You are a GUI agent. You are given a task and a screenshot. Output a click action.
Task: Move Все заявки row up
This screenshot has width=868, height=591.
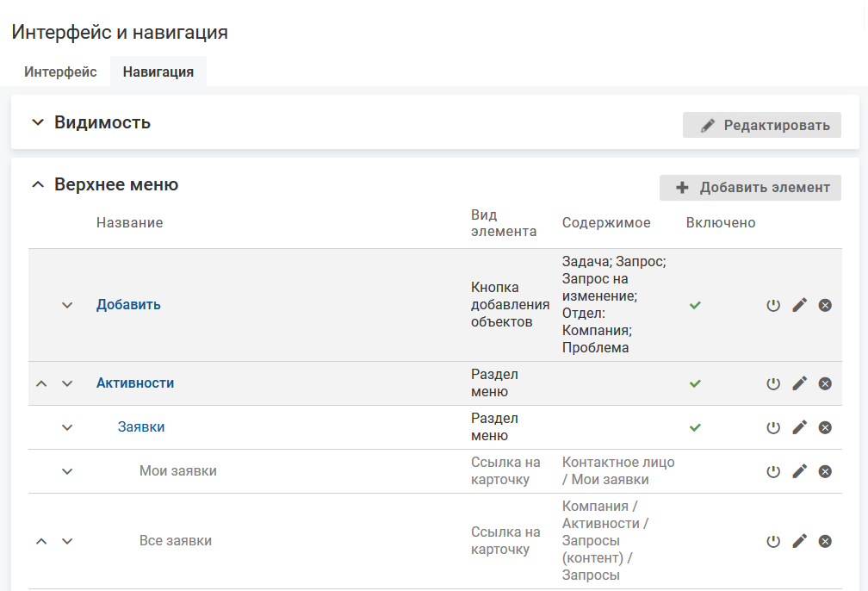(41, 541)
